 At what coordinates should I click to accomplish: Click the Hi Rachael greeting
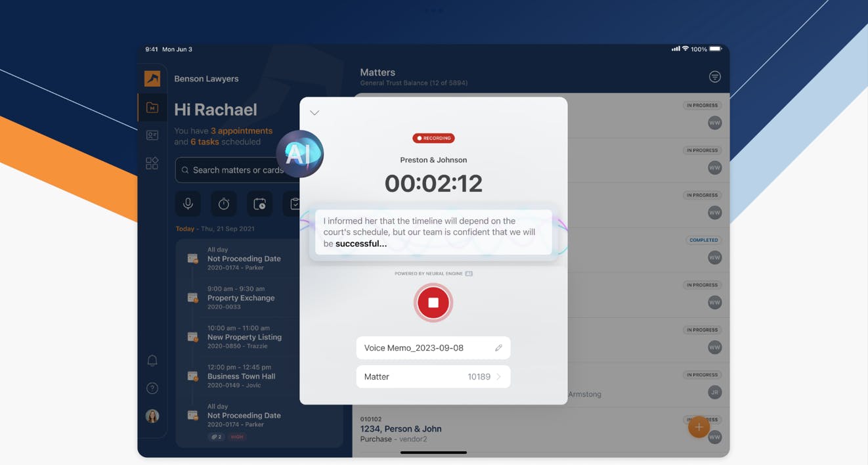(215, 110)
